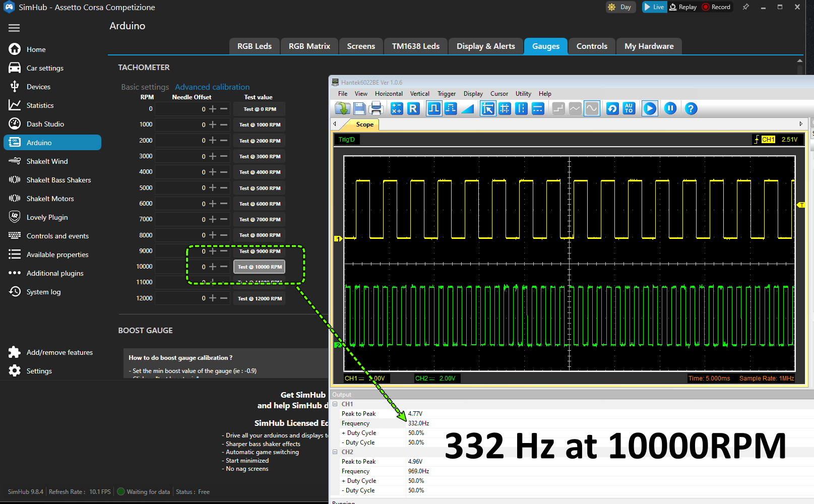Increase needle offset for 1000 RPM
814x504 pixels.
click(213, 124)
